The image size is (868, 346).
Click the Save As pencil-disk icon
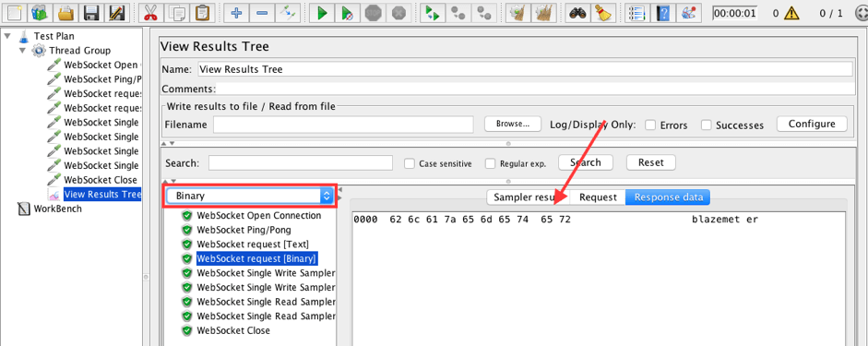click(x=118, y=12)
